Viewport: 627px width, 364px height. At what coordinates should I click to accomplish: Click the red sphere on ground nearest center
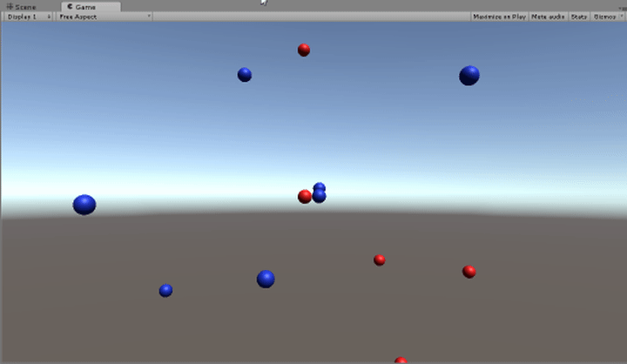(380, 260)
